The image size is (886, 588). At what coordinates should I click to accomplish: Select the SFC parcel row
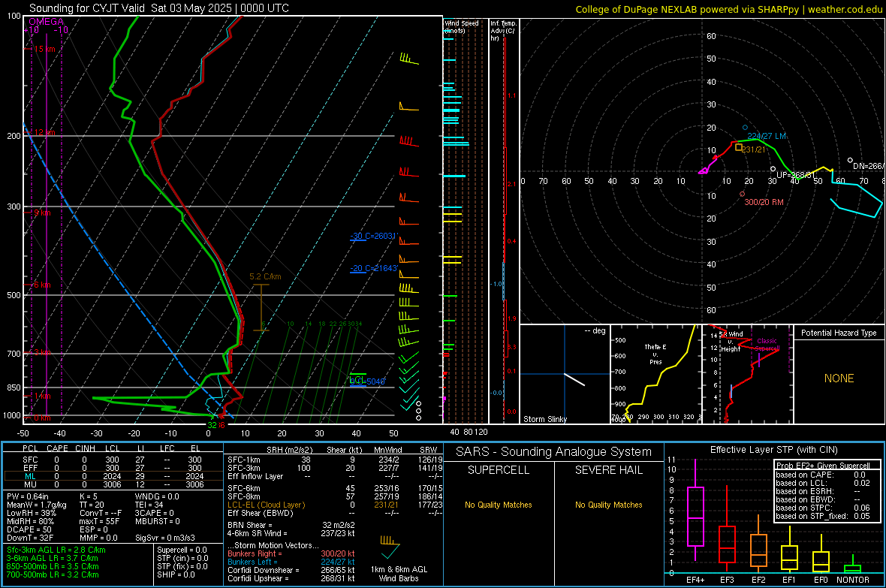pos(113,460)
